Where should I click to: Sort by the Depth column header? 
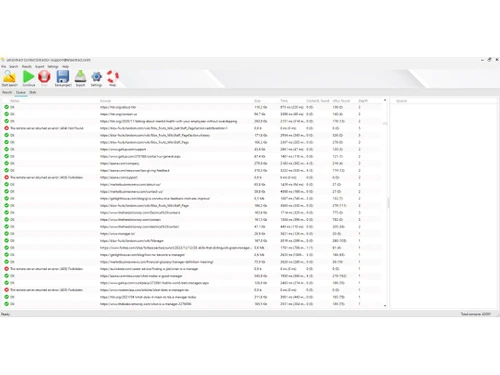point(363,101)
